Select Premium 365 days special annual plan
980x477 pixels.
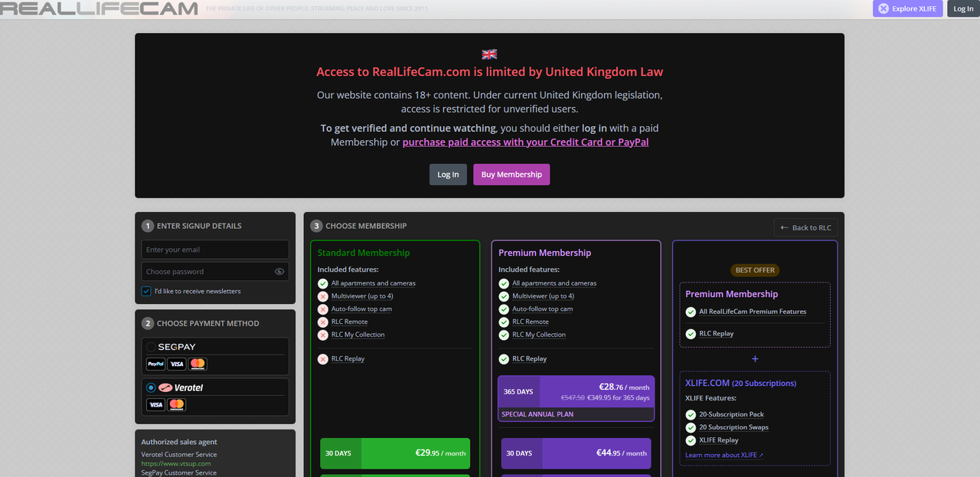(x=576, y=398)
